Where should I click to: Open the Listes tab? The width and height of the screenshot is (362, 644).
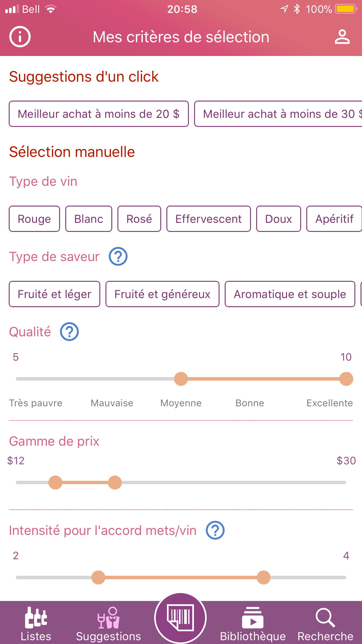[36, 624]
